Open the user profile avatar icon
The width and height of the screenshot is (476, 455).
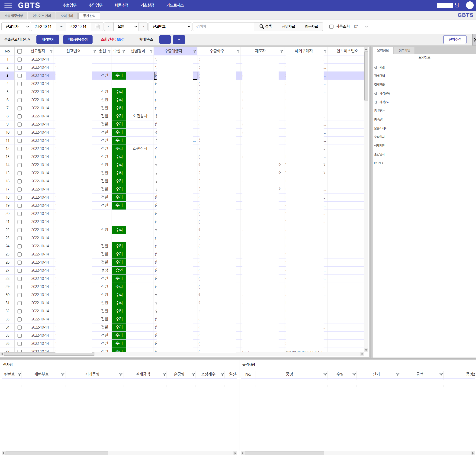pos(470,5)
